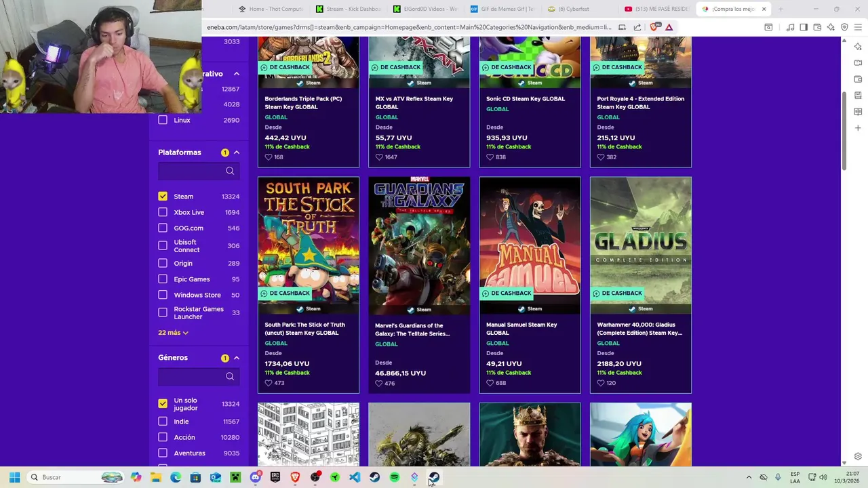The width and height of the screenshot is (868, 488).
Task: Show hidden system tray icons
Action: (749, 477)
